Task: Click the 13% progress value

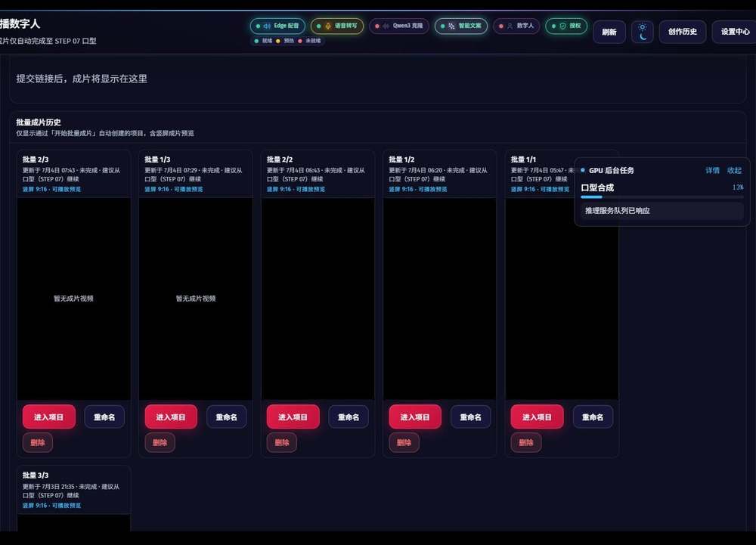Action: [x=738, y=187]
